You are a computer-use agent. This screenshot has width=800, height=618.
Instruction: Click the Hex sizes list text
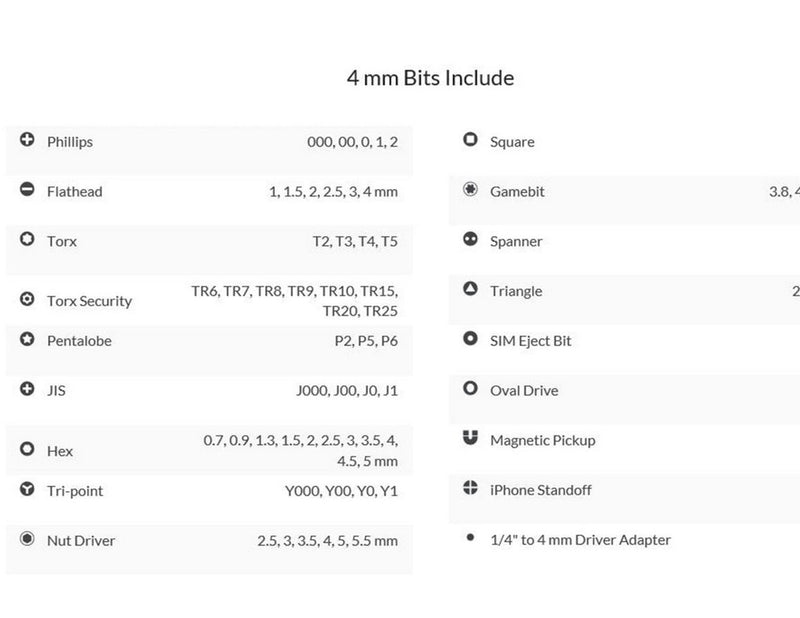[301, 451]
